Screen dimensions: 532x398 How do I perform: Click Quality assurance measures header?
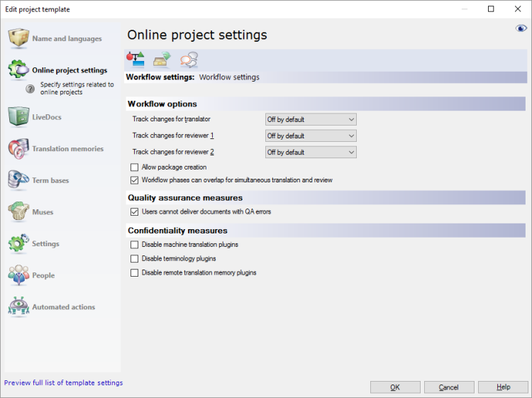[326, 198]
